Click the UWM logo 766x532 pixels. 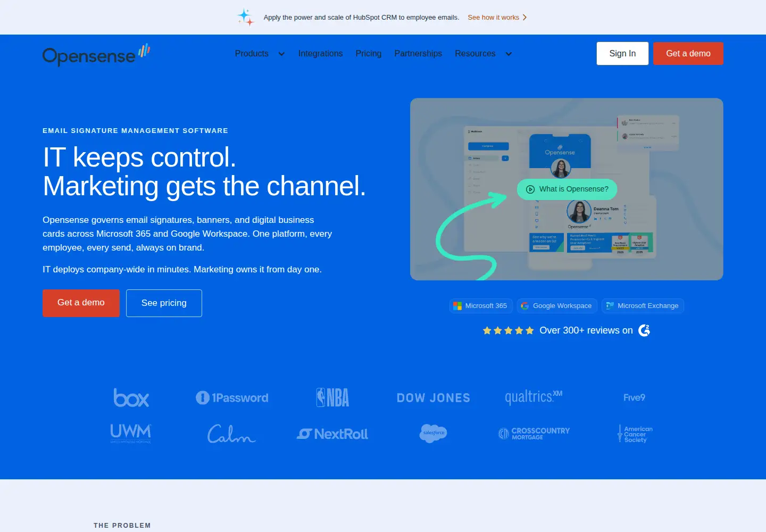(x=131, y=434)
